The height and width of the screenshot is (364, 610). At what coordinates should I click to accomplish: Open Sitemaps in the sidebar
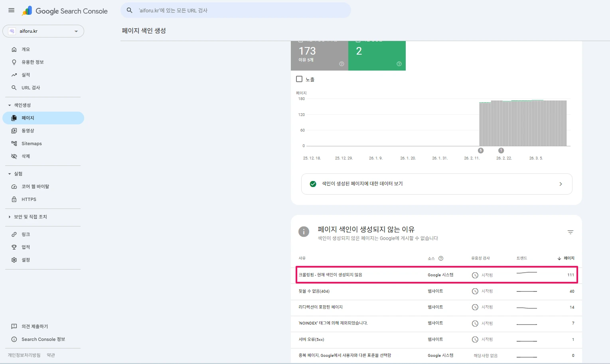(x=32, y=144)
